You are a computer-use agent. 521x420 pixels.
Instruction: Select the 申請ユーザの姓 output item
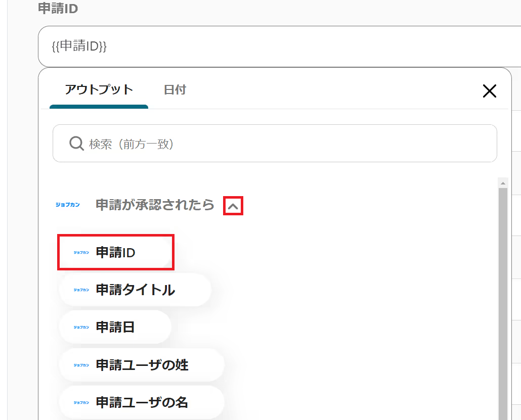(142, 365)
